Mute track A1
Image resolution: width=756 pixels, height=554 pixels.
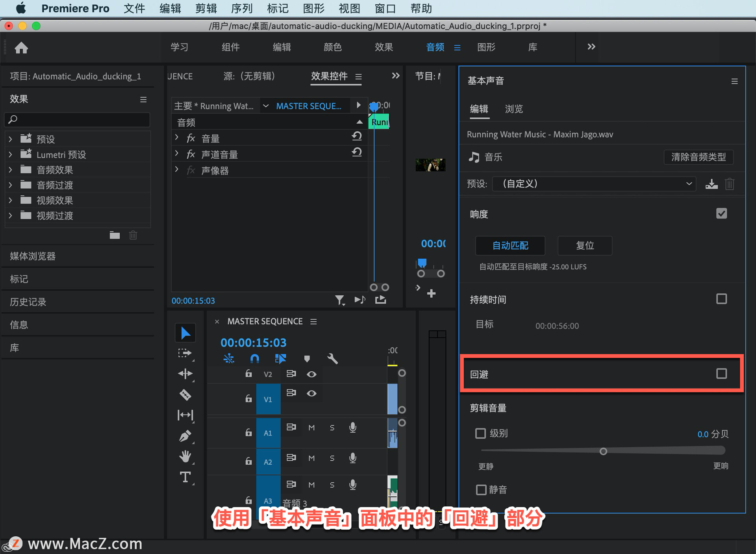pyautogui.click(x=311, y=428)
